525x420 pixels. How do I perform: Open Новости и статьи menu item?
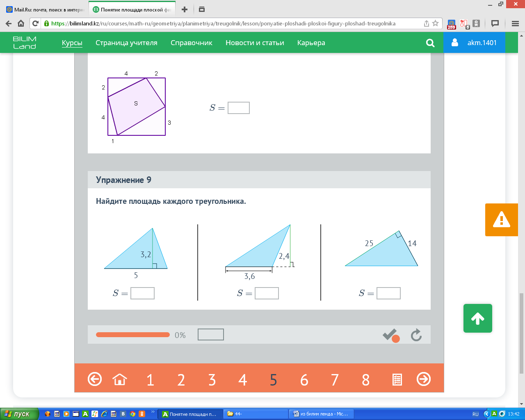(x=255, y=43)
